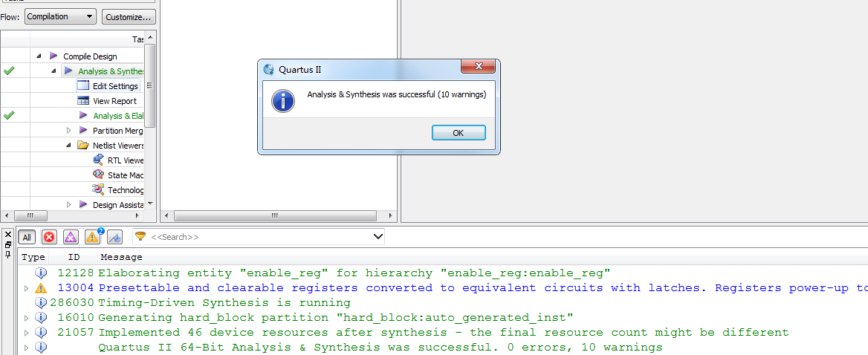Click the Compile Design play icon
The height and width of the screenshot is (355, 868).
click(54, 56)
